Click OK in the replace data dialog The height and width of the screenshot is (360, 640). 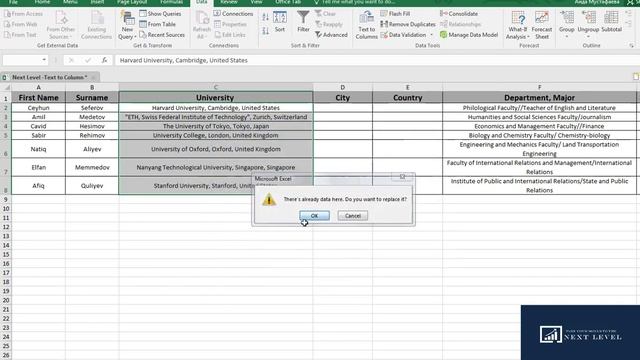coord(314,216)
